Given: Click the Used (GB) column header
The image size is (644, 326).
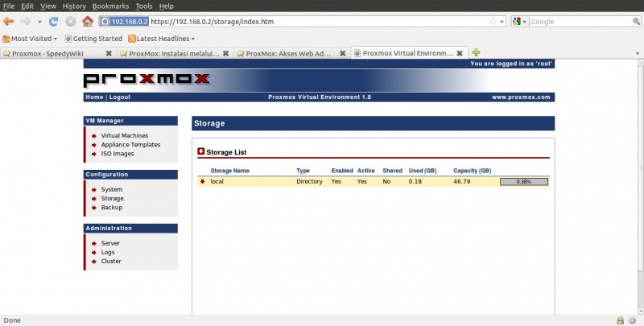Looking at the screenshot, I should click(x=423, y=171).
